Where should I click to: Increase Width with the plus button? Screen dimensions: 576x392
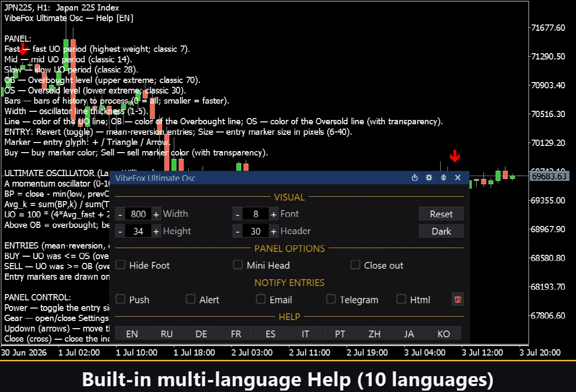tap(156, 214)
